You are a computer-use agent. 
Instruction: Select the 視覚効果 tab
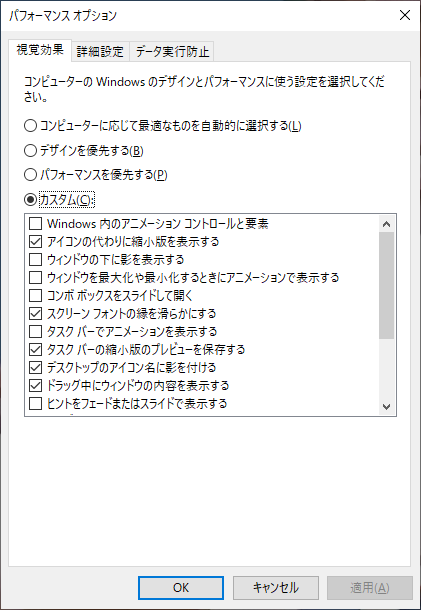[x=40, y=50]
